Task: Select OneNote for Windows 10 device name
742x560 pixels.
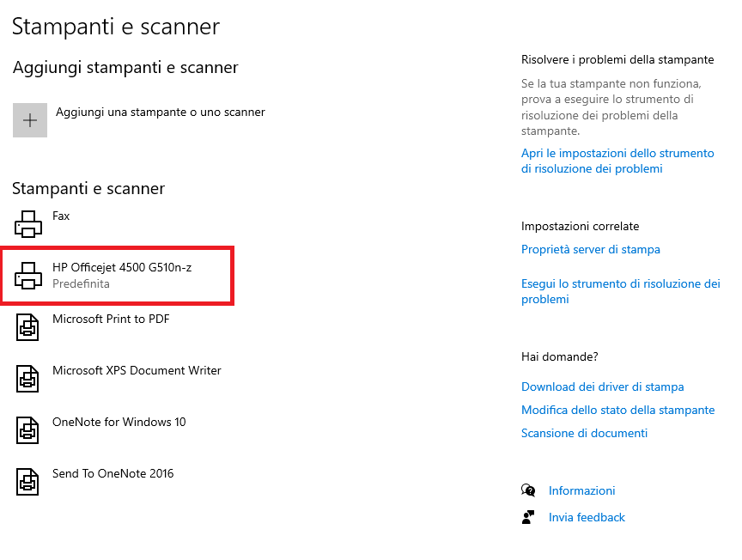Action: (119, 422)
